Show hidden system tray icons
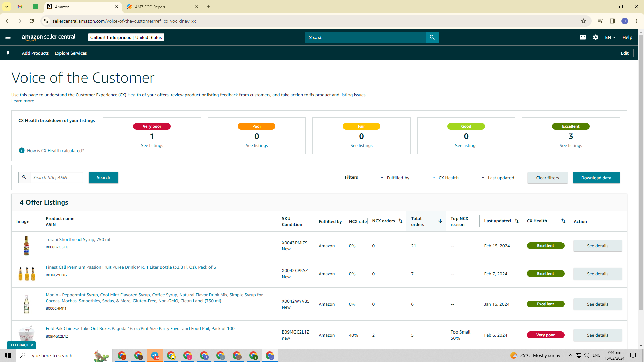 [570, 355]
